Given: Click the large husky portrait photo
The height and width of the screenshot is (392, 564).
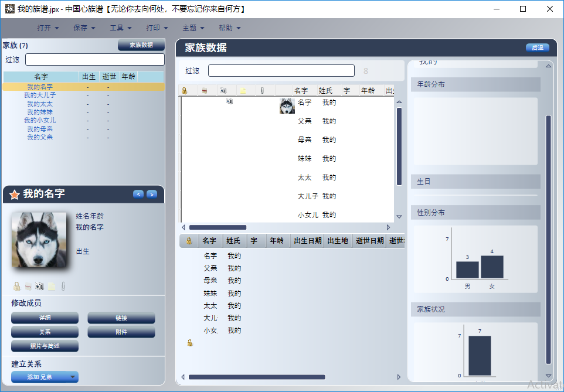Looking at the screenshot, I should [x=39, y=240].
